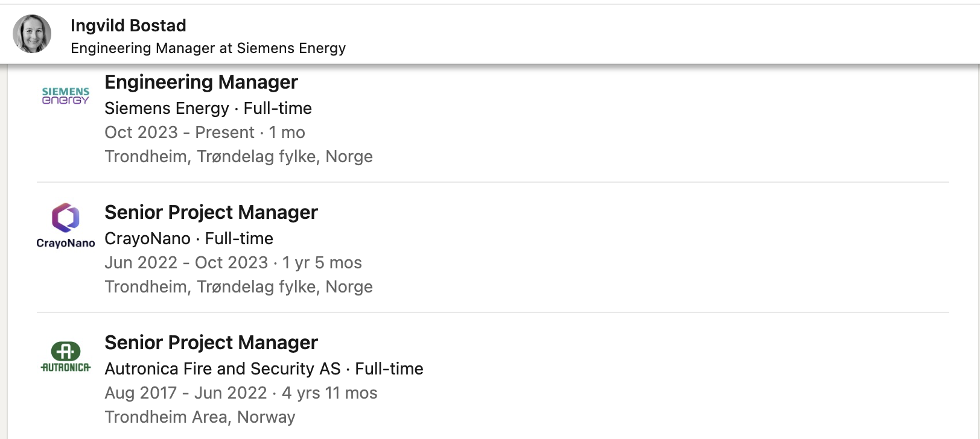Open Senior Project Manager title at CrayoNano
Viewport: 980px width, 439px height.
(x=211, y=212)
